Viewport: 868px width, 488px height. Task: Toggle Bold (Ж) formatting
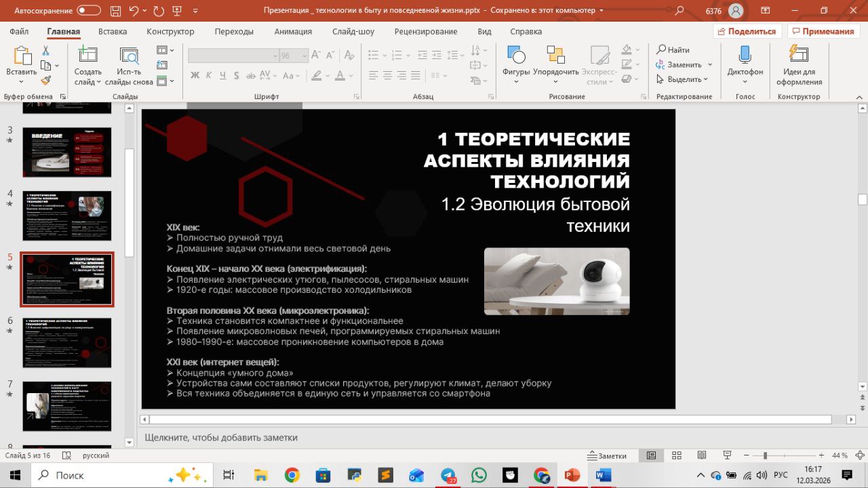(x=195, y=75)
